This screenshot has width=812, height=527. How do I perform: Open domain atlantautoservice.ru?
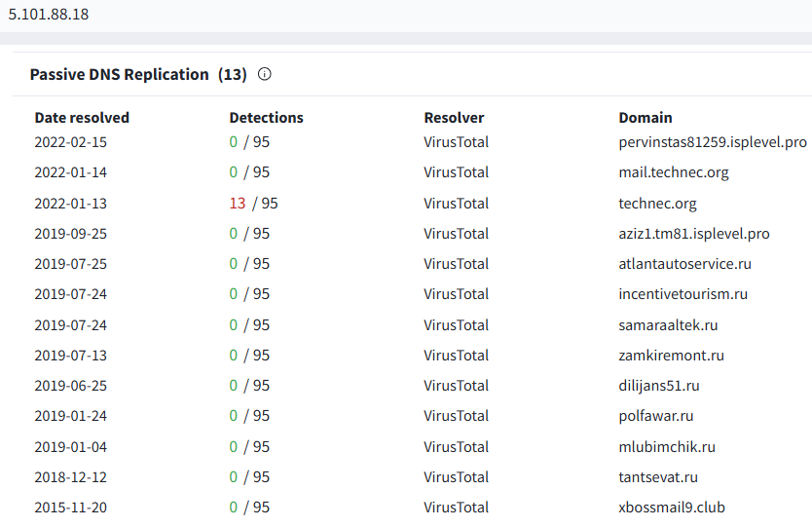[684, 264]
